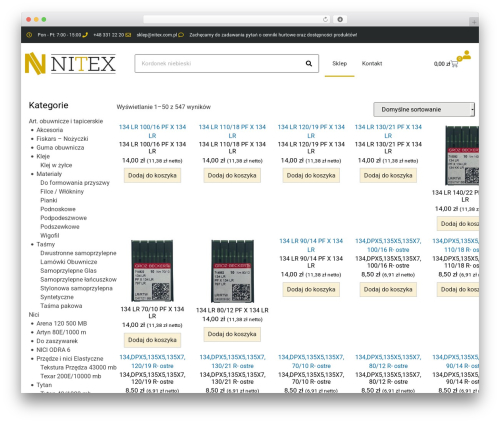Add 134 LR 80/12 to cart
The width and height of the screenshot is (500, 423).
pyautogui.click(x=232, y=334)
